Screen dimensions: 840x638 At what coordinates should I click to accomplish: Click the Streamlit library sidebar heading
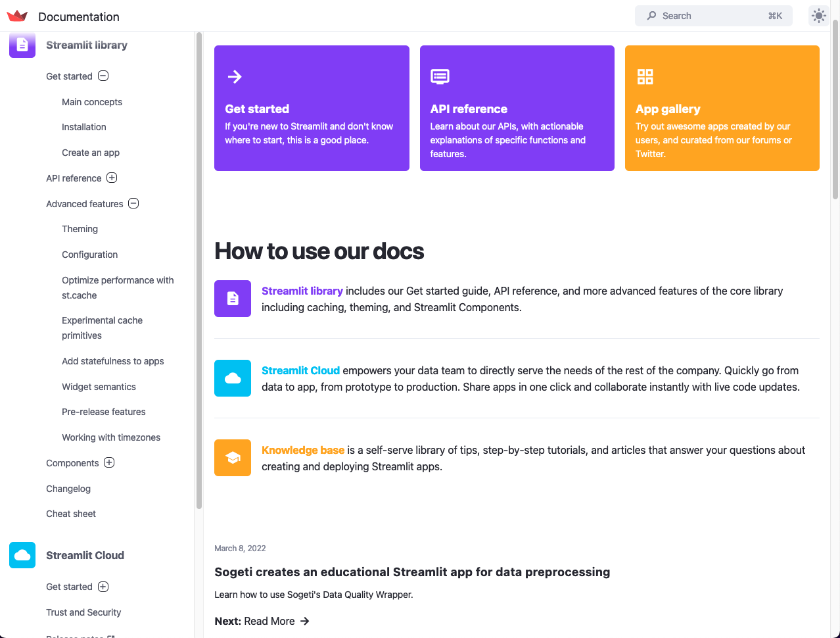point(87,45)
